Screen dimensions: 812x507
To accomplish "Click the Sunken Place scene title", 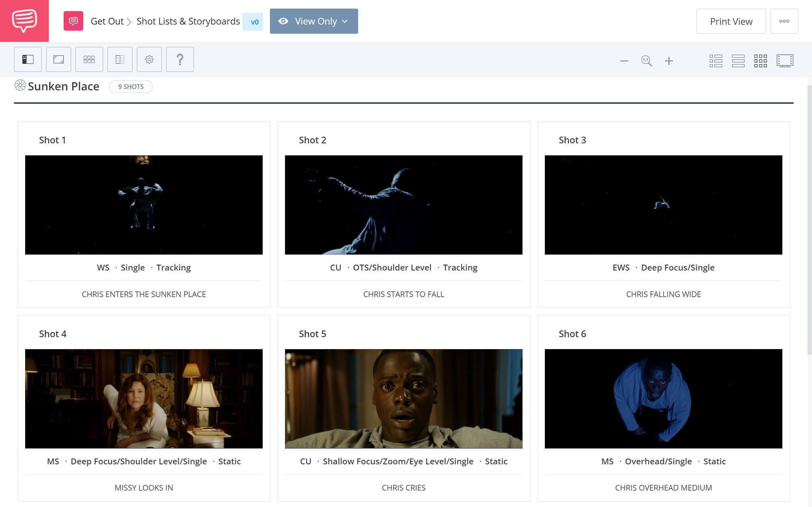I will tap(64, 86).
